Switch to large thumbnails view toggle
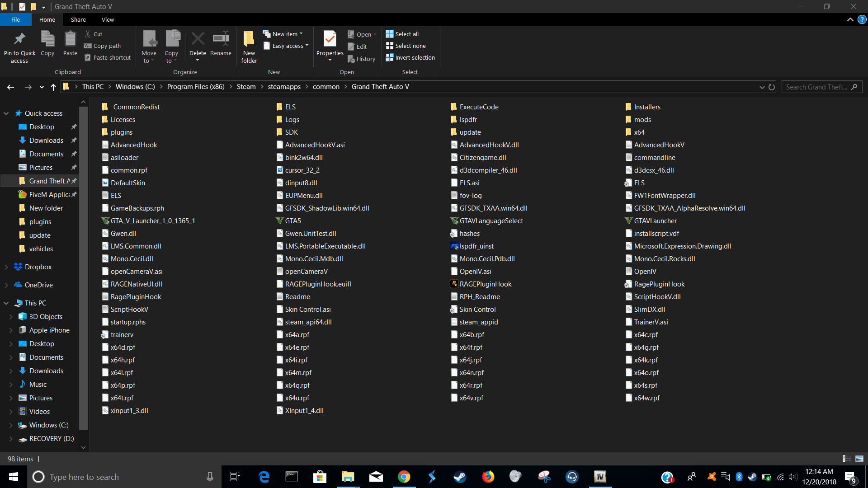The height and width of the screenshot is (488, 868). point(859,459)
